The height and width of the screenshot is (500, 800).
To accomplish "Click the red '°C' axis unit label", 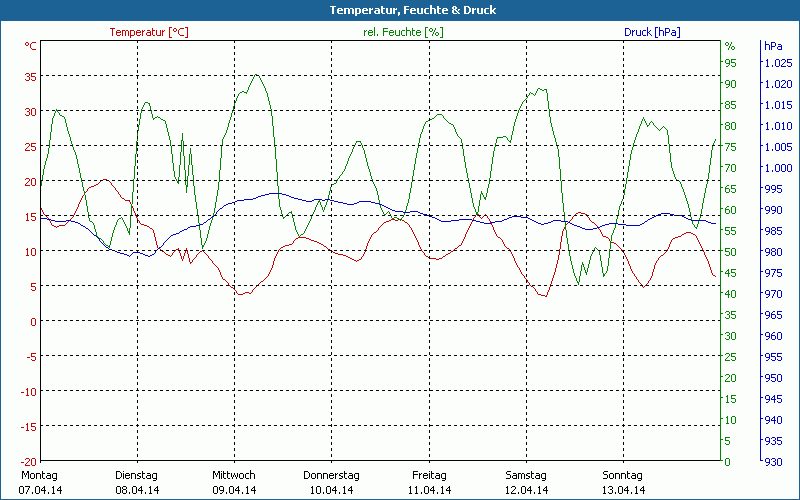I will [x=31, y=46].
